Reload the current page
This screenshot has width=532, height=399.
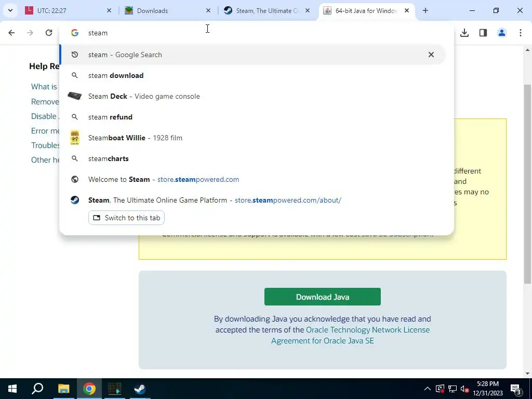[49, 33]
